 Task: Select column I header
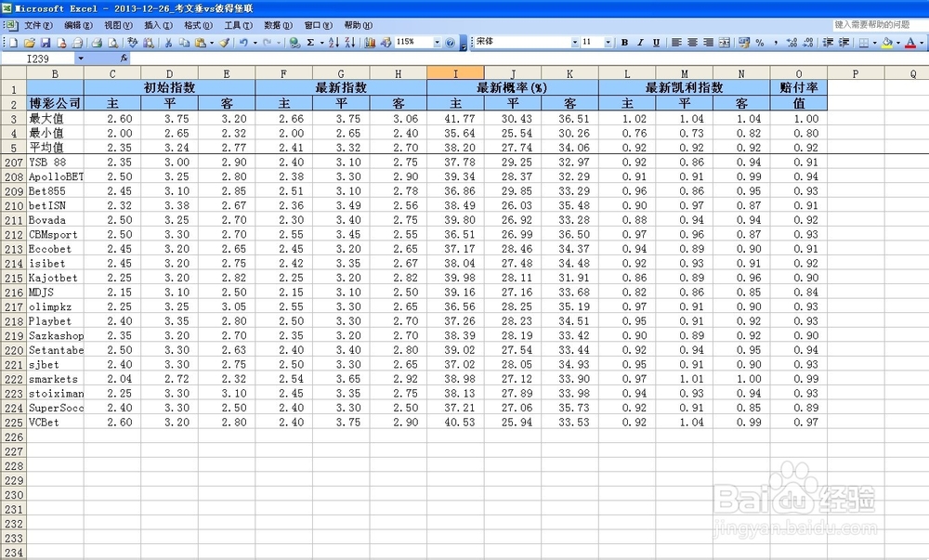(x=455, y=73)
